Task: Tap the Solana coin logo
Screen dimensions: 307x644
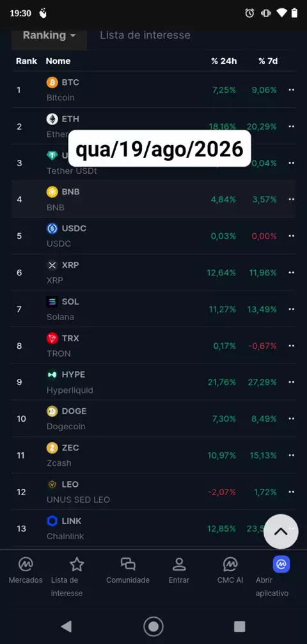Action: [52, 302]
